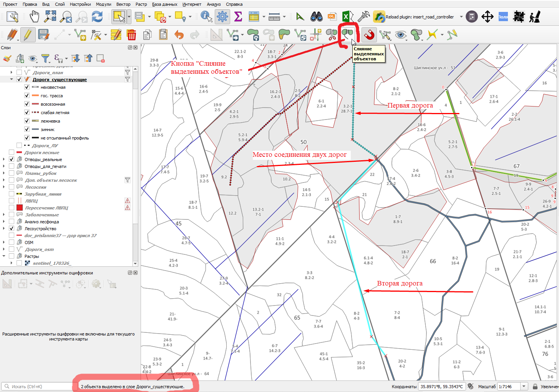
Task: Select the Pan Map hand tool
Action: tap(35, 17)
